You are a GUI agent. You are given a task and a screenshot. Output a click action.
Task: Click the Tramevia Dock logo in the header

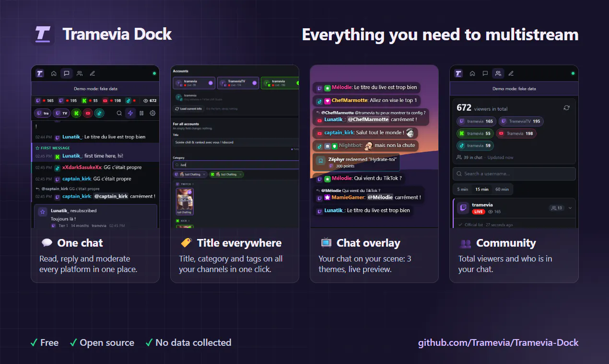tap(43, 34)
